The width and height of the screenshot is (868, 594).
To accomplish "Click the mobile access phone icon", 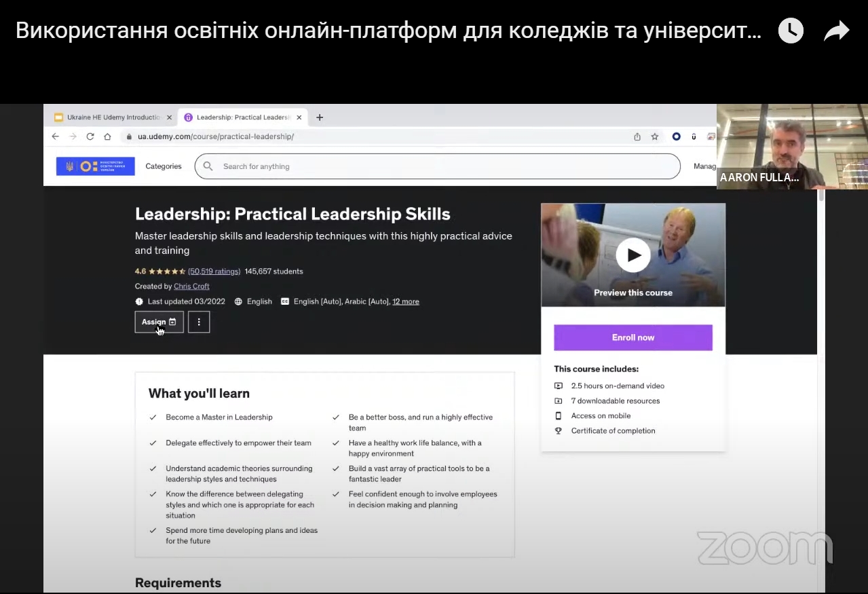I will (x=559, y=415).
